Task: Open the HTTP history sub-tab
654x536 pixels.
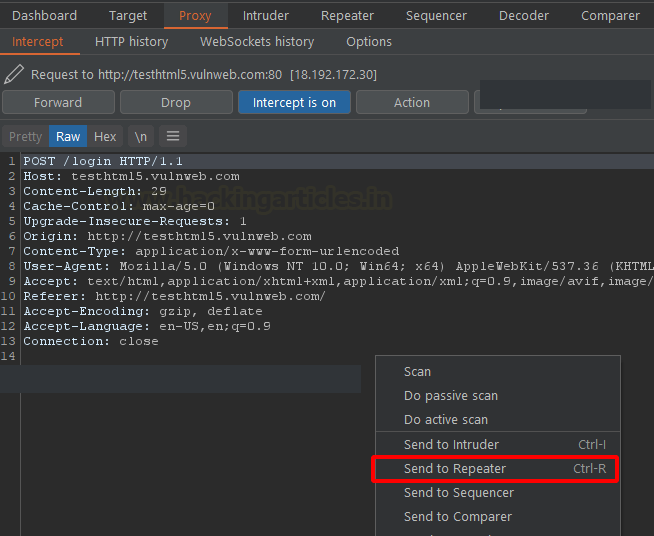Action: pos(131,42)
